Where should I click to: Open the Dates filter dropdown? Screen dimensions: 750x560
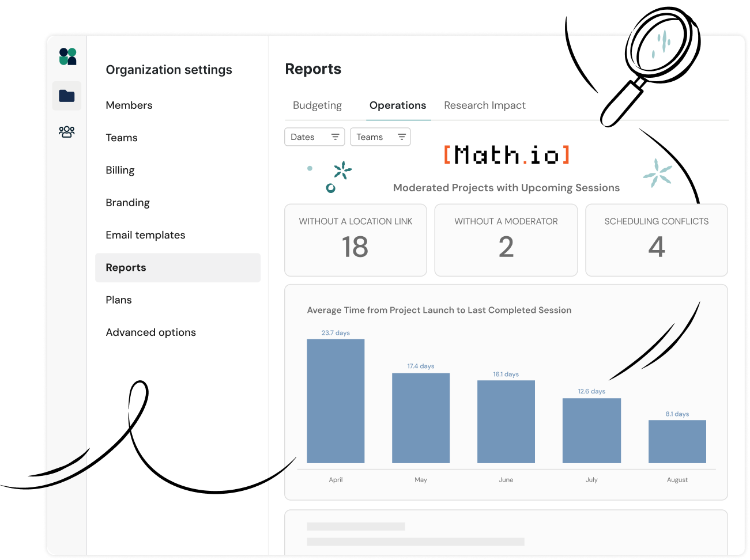click(x=315, y=137)
